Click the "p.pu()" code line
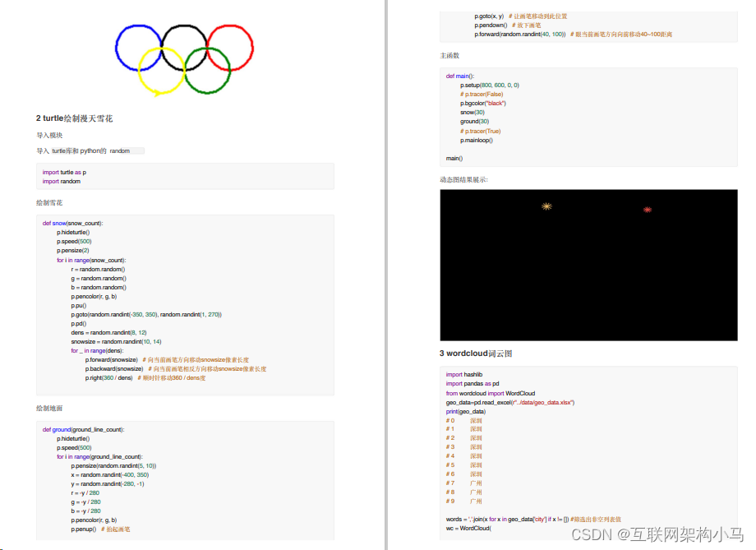 point(79,305)
